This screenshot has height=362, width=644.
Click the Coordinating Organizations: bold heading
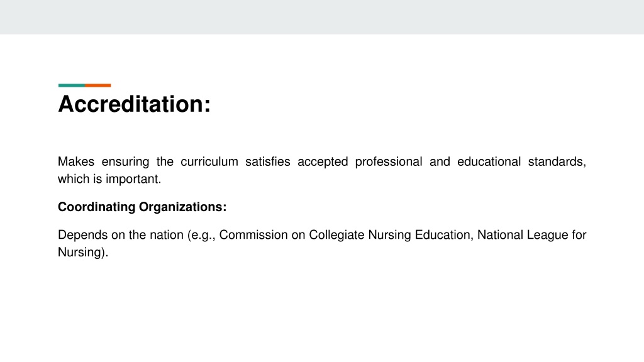coord(142,207)
